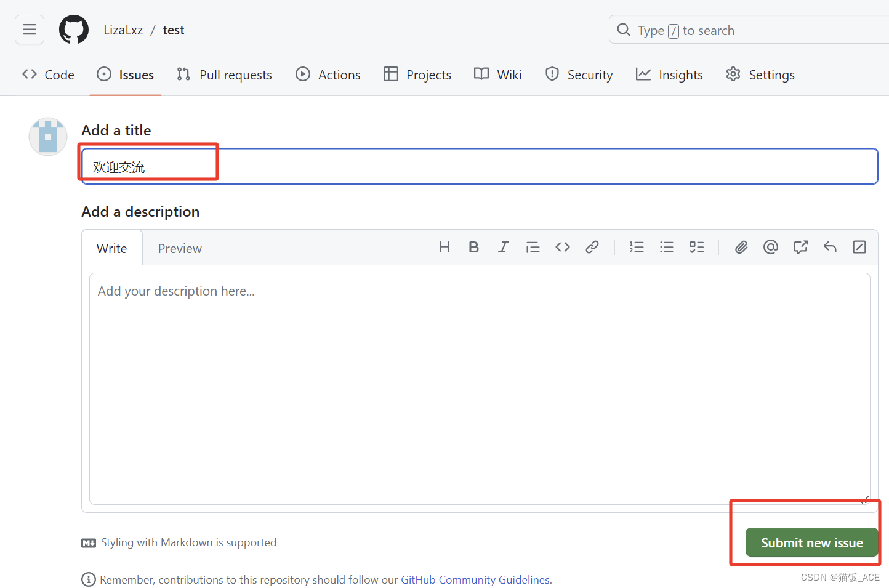The height and width of the screenshot is (588, 889).
Task: Insert a hyperlink via the link icon
Action: pos(592,248)
